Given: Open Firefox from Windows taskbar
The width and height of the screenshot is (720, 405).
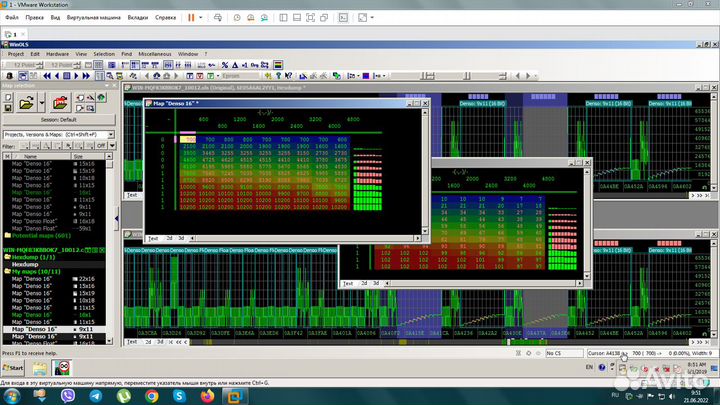Looking at the screenshot, I should (x=207, y=395).
